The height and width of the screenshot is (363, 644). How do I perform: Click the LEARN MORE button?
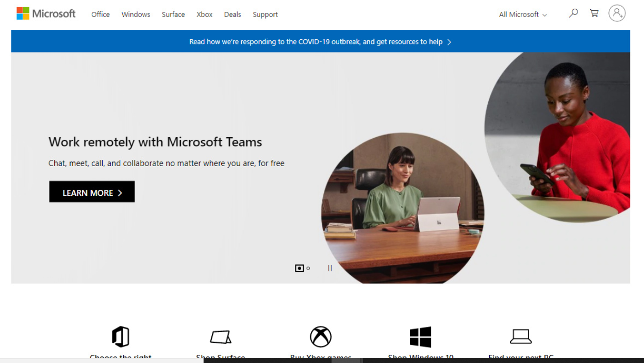click(x=92, y=192)
